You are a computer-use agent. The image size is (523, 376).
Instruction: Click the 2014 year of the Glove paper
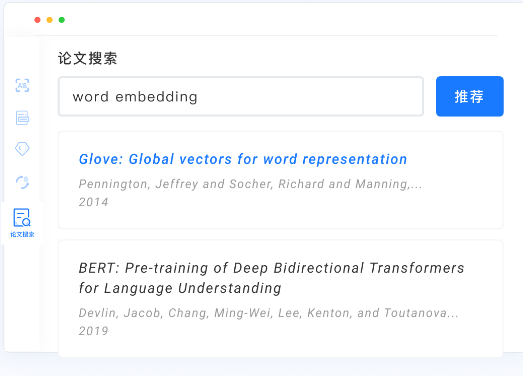(93, 202)
